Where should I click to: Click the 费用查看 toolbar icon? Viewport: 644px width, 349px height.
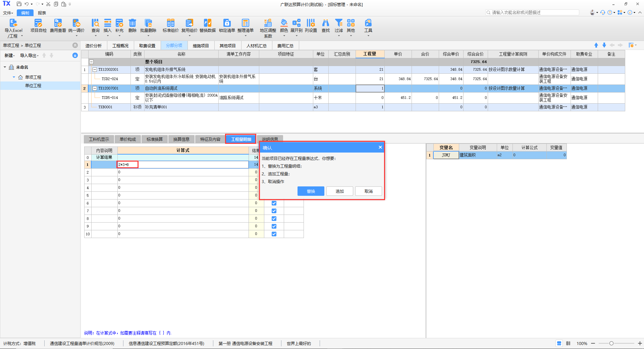tap(58, 23)
